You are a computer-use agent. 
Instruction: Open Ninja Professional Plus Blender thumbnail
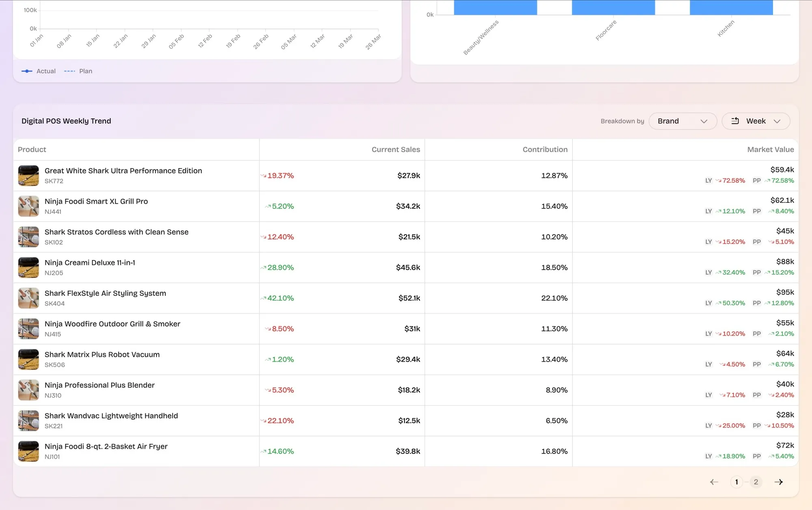(x=28, y=390)
